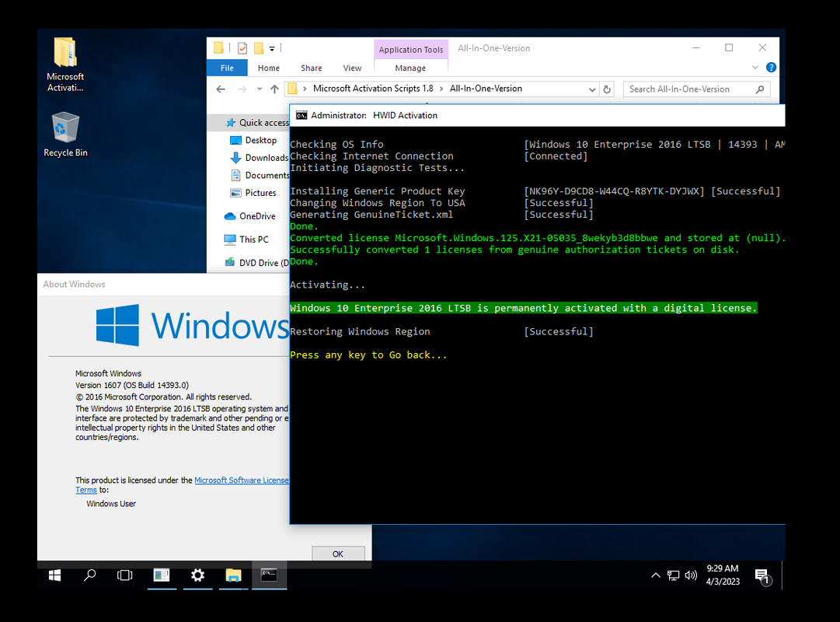Open Explorer help question mark
The height and width of the screenshot is (622, 840).
pos(772,68)
